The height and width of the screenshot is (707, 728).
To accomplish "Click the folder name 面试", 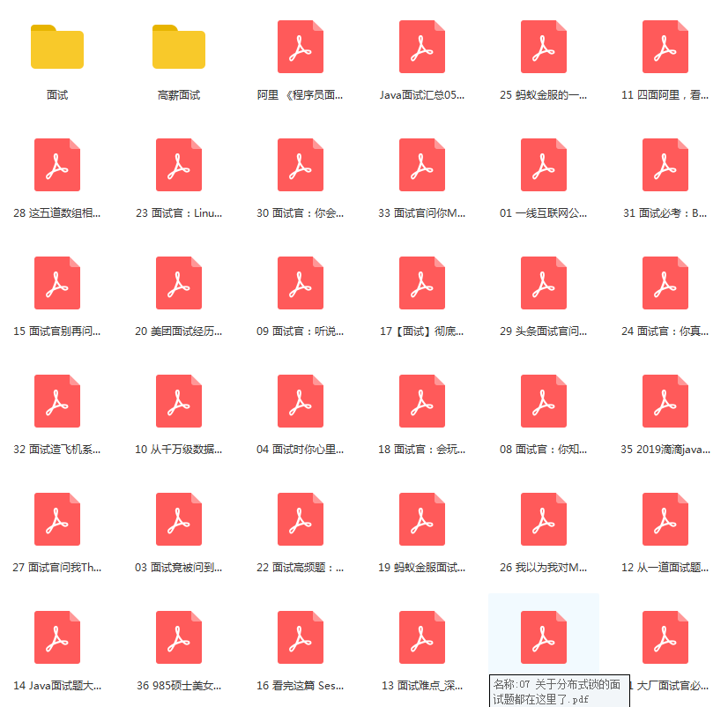I will coord(57,95).
